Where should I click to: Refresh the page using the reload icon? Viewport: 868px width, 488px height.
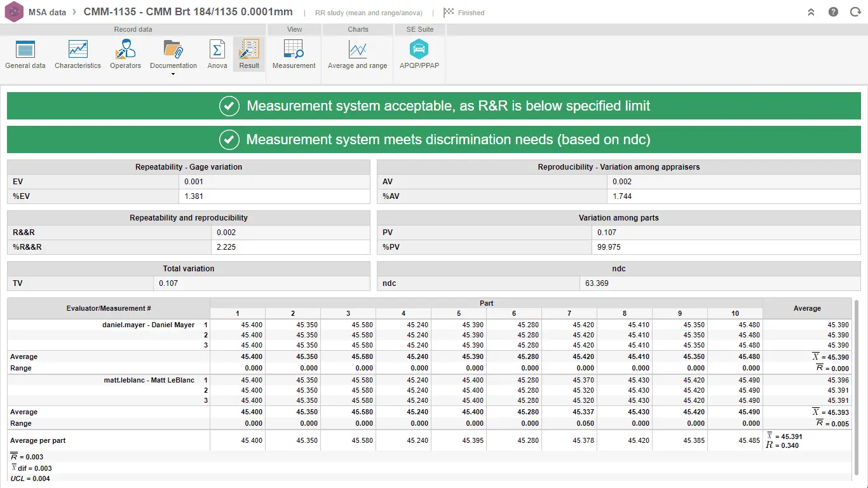click(855, 11)
